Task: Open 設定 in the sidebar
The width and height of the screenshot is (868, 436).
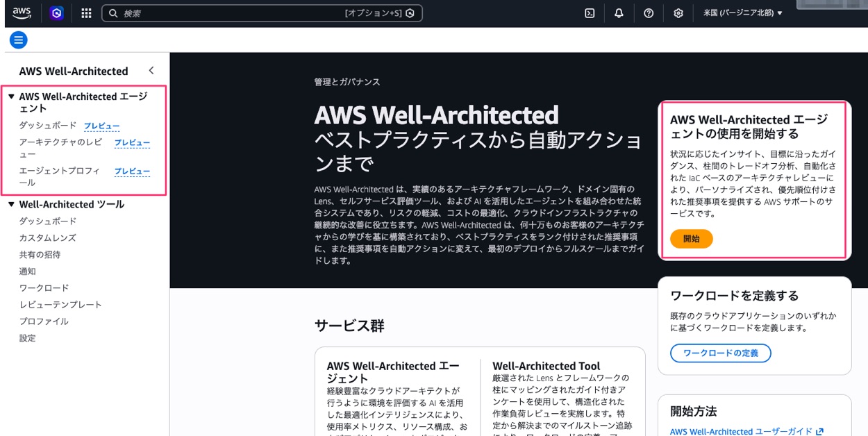Action: tap(27, 338)
